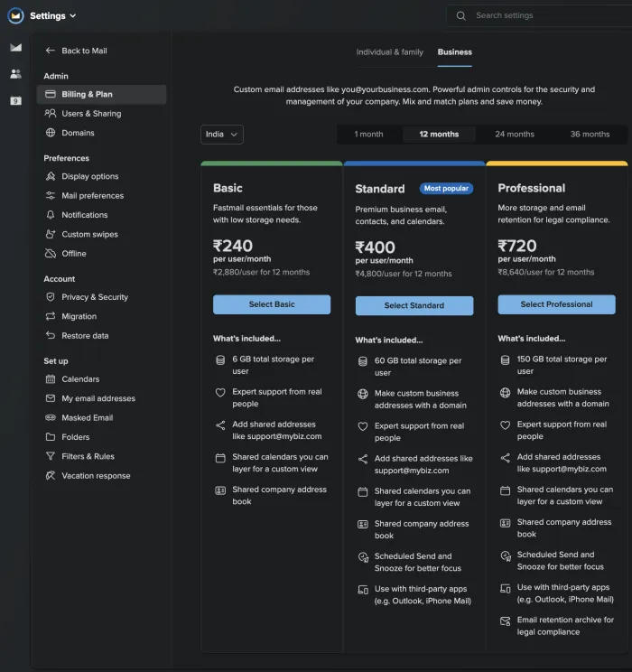Viewport: 632px width, 672px height.
Task: Switch to the Business tab
Action: [455, 51]
